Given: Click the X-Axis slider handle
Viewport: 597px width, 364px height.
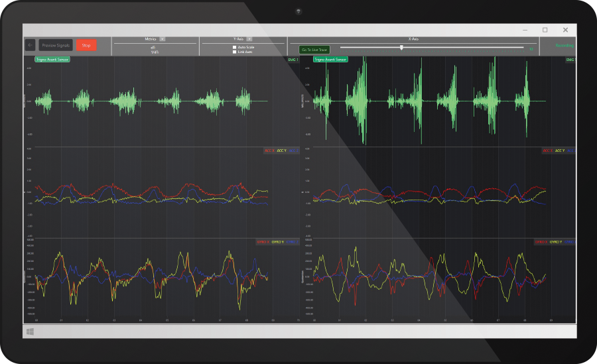Looking at the screenshot, I should 401,48.
